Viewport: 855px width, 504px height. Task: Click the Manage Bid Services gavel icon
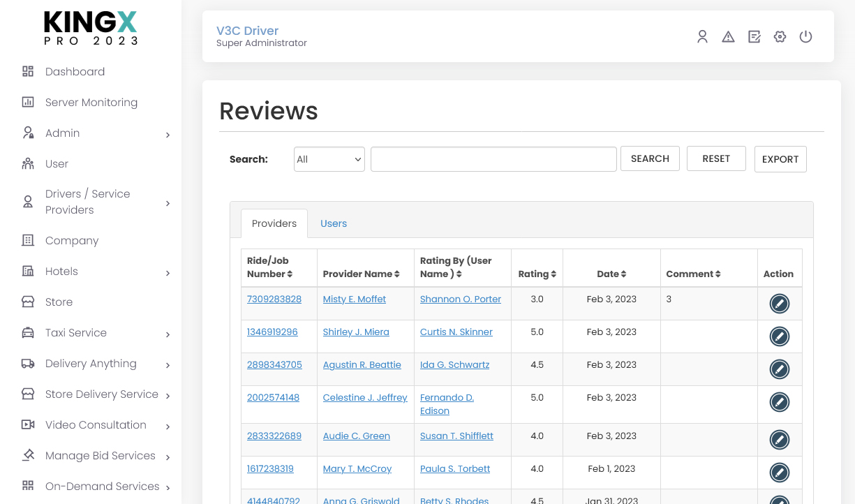click(x=28, y=455)
